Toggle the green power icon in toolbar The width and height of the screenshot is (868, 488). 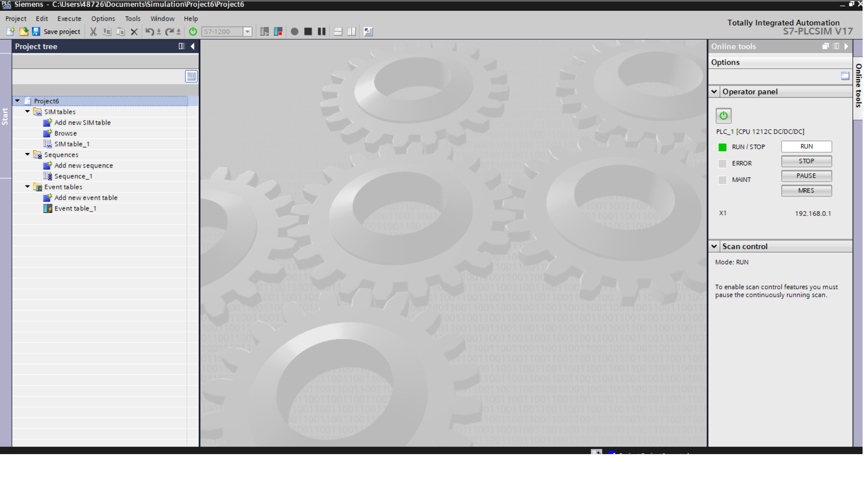click(193, 32)
